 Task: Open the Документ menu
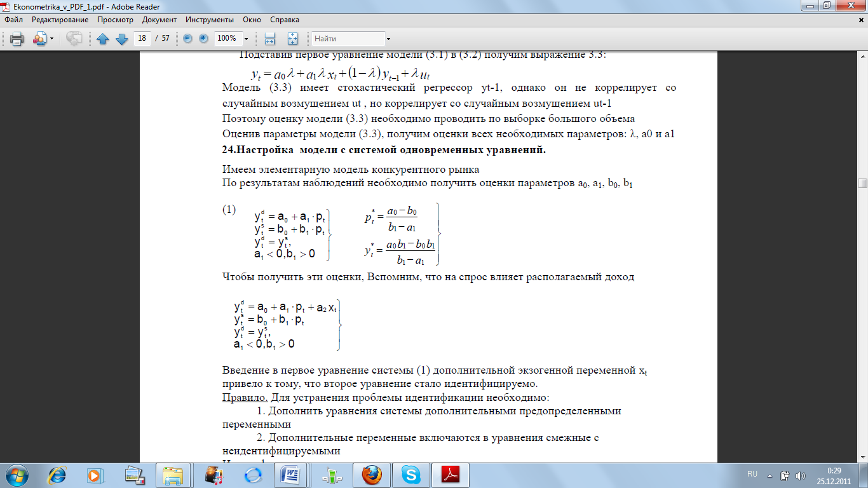(x=159, y=20)
